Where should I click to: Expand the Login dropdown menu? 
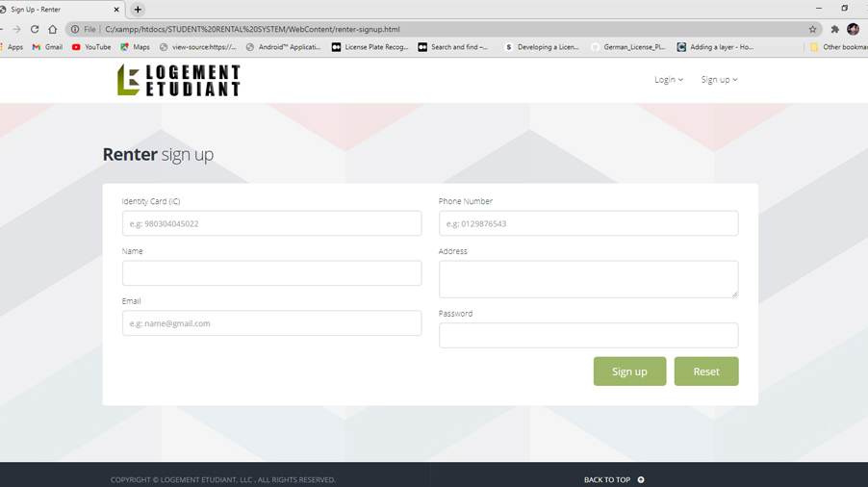tap(669, 80)
